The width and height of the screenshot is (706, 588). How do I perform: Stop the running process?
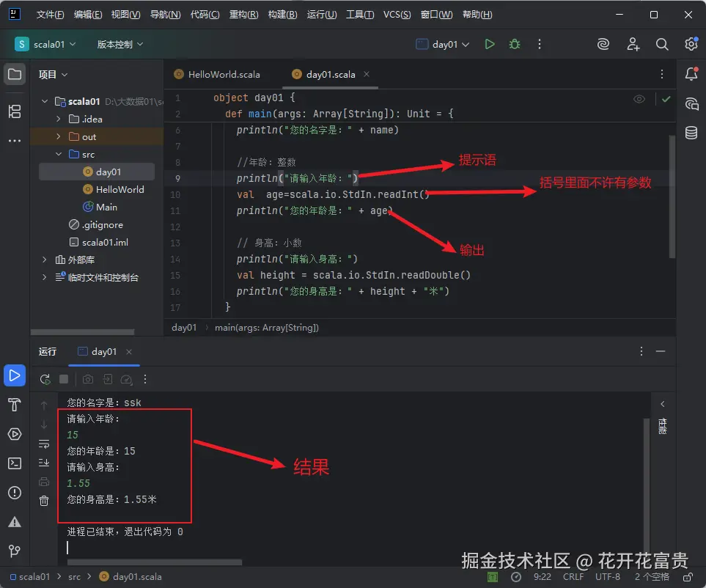(x=64, y=379)
